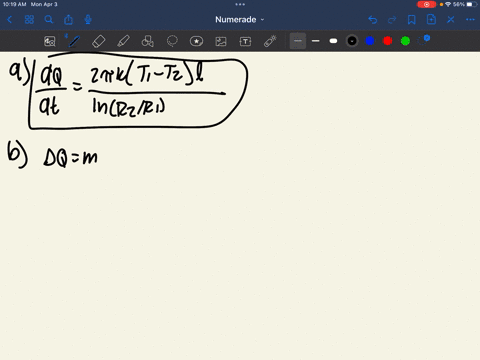Select the Lasso tool
480x360 pixels.
pyautogui.click(x=172, y=41)
